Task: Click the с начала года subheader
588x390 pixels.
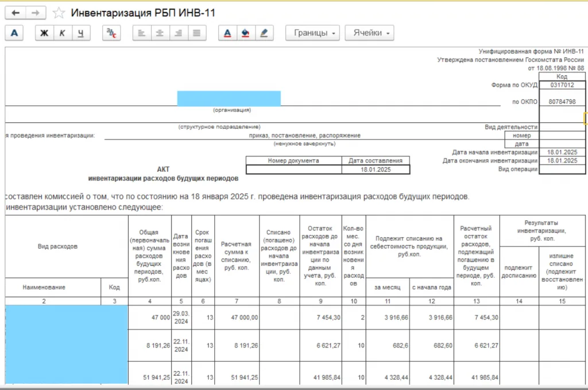Action: tap(432, 287)
